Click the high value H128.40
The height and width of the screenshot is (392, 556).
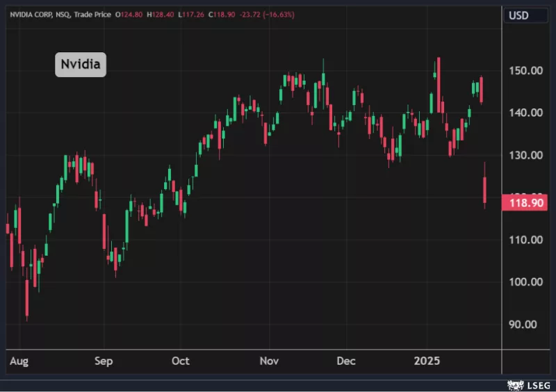coord(161,15)
